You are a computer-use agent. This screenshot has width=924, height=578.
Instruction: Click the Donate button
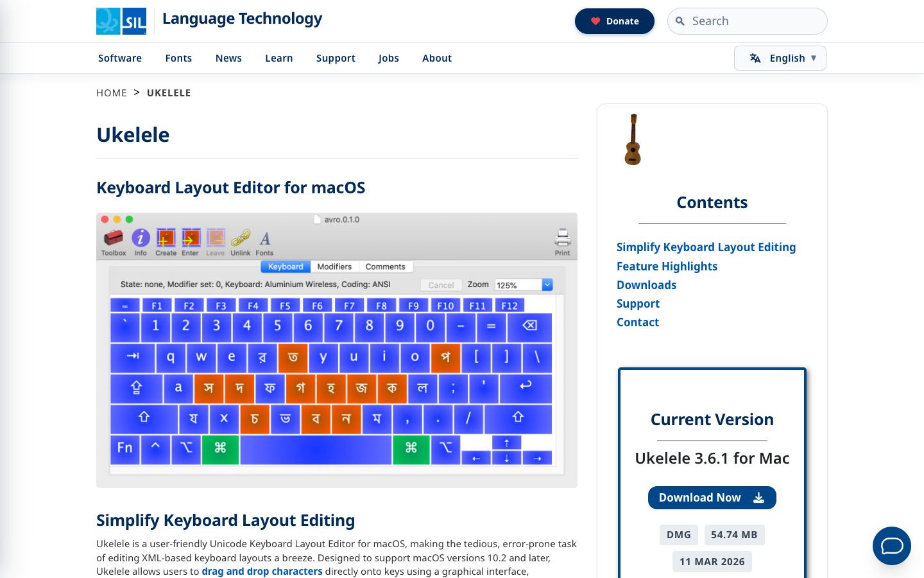coord(614,21)
